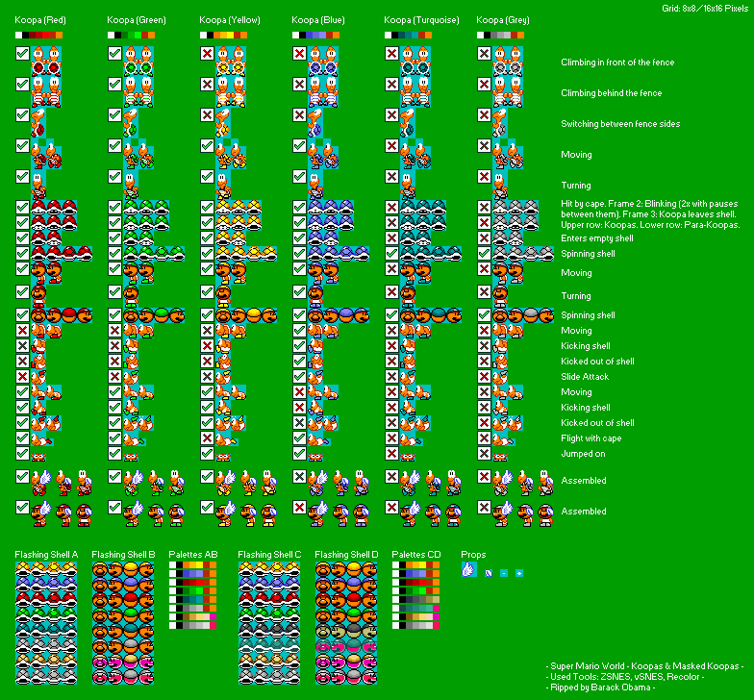Viewport: 754px width, 700px height.
Task: Click the Flight with cape label
Action: 591,438
